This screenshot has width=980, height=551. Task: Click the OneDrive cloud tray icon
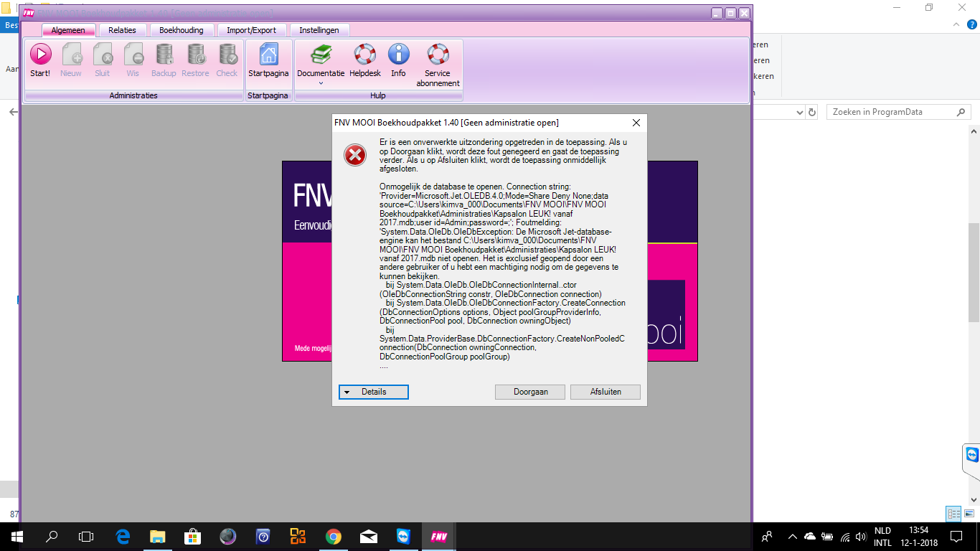coord(810,537)
